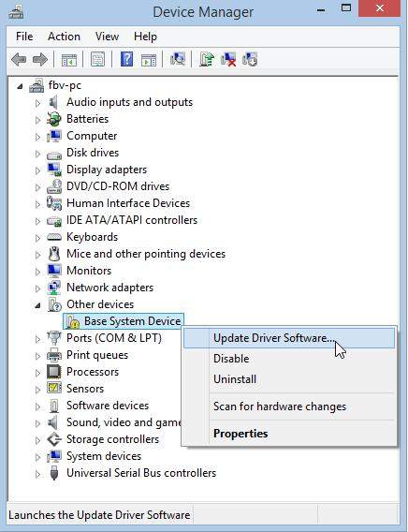
Task: Select the Processors label
Action: (x=93, y=372)
